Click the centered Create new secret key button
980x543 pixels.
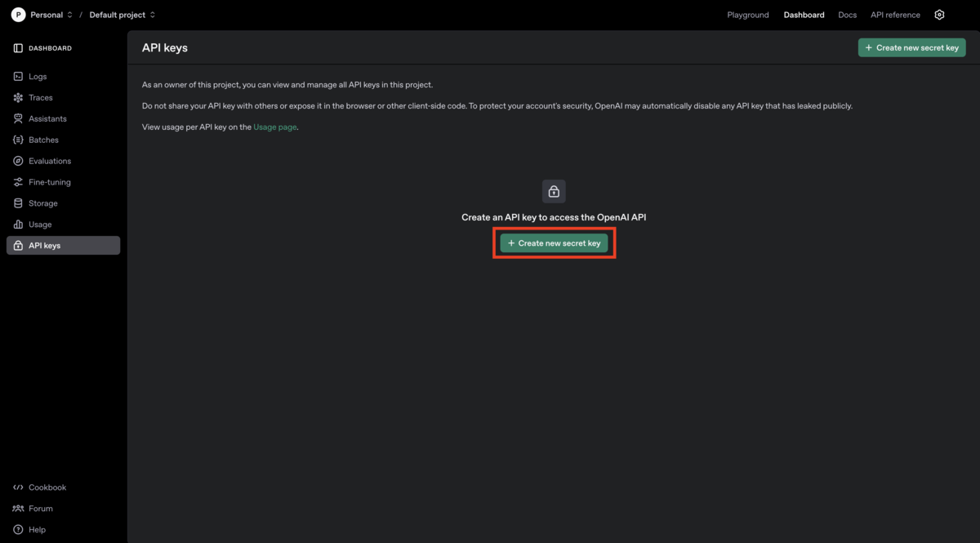[x=554, y=243]
